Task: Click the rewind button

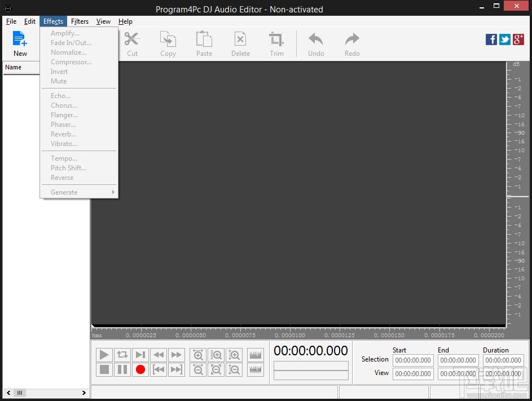Action: pos(159,355)
